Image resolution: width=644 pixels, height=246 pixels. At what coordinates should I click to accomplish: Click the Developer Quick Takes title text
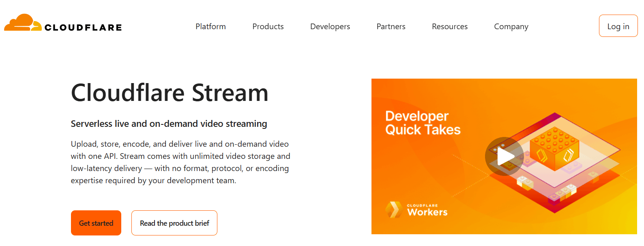click(423, 123)
